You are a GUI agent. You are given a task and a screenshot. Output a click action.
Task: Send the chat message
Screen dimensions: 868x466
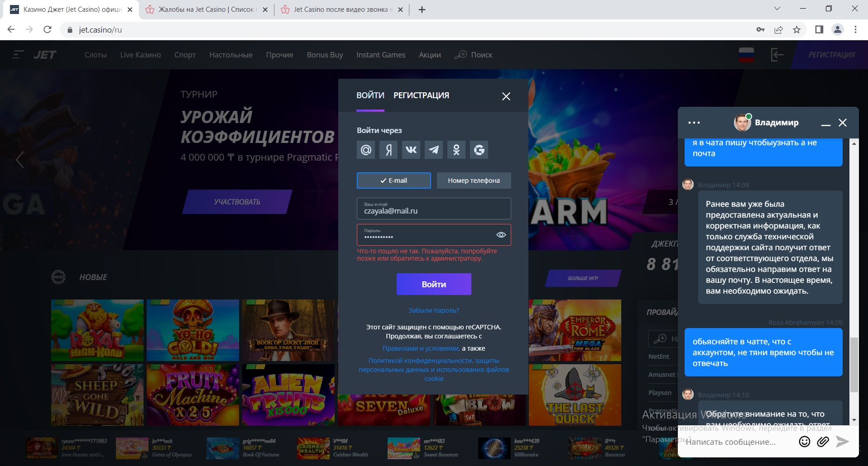(842, 442)
